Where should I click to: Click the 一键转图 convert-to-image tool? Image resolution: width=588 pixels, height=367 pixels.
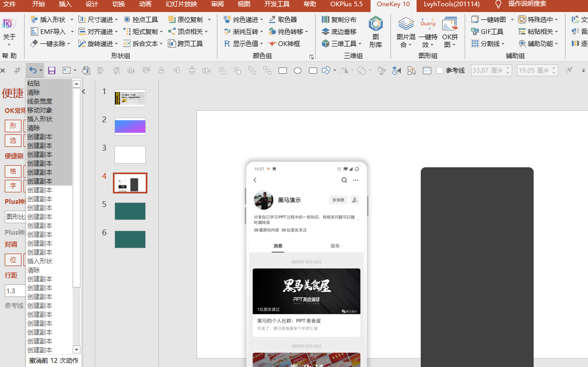pyautogui.click(x=489, y=19)
